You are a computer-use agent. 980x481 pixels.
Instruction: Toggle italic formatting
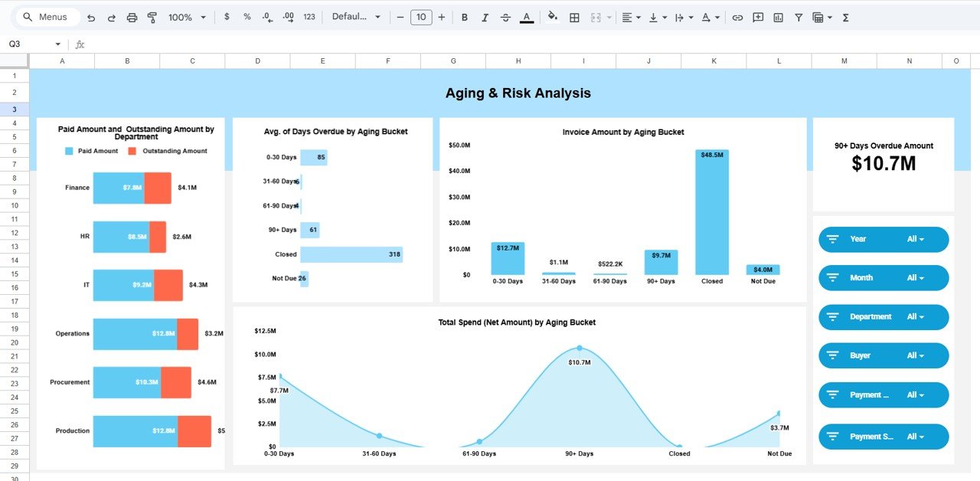(486, 16)
